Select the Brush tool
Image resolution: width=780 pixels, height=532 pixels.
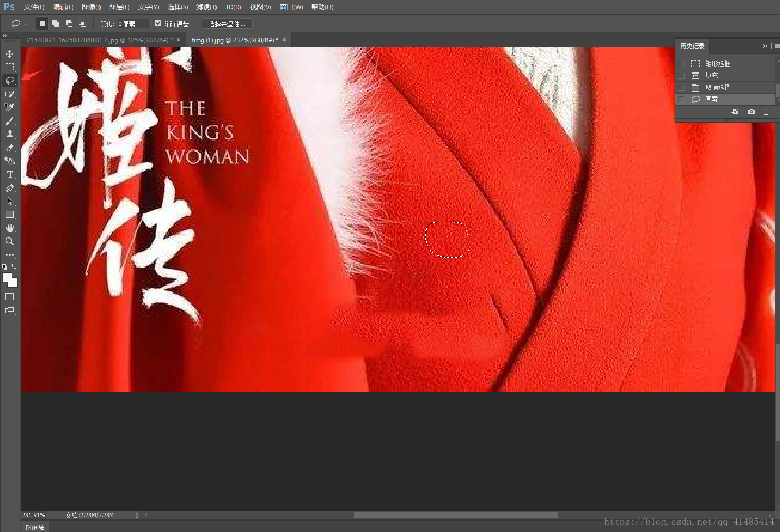[x=10, y=121]
